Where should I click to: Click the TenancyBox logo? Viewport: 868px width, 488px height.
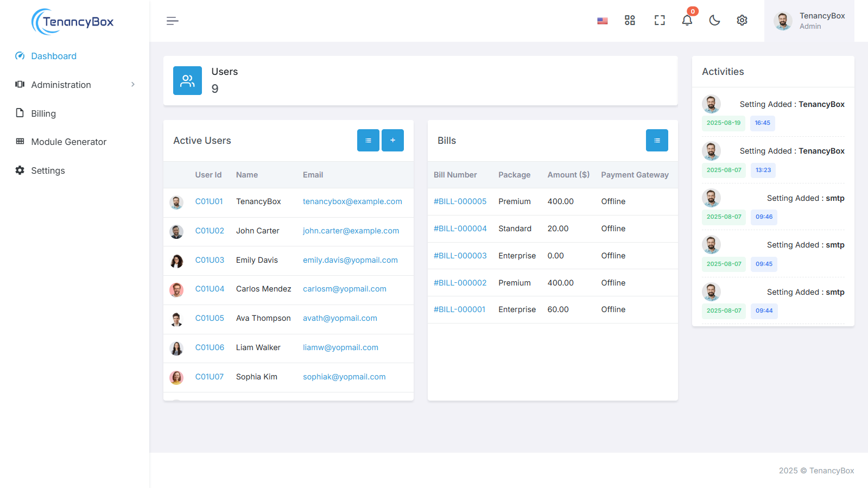(x=73, y=22)
